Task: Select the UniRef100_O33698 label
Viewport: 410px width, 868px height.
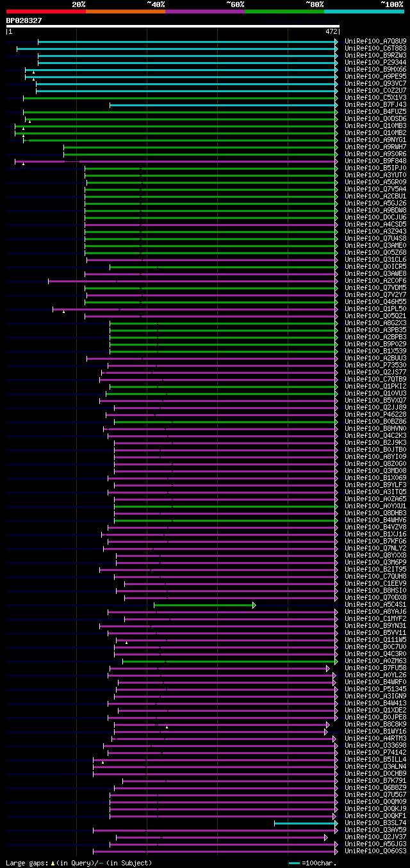Action: (x=375, y=745)
